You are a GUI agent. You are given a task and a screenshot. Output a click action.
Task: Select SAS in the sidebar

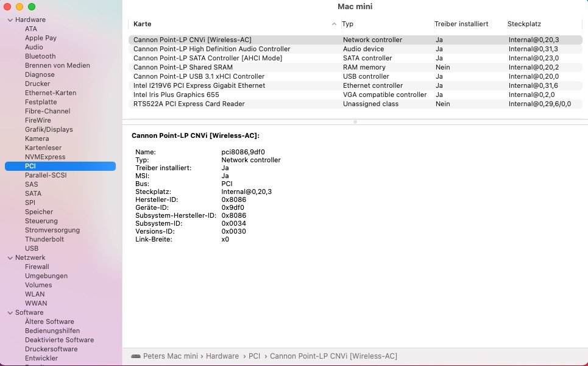click(32, 184)
